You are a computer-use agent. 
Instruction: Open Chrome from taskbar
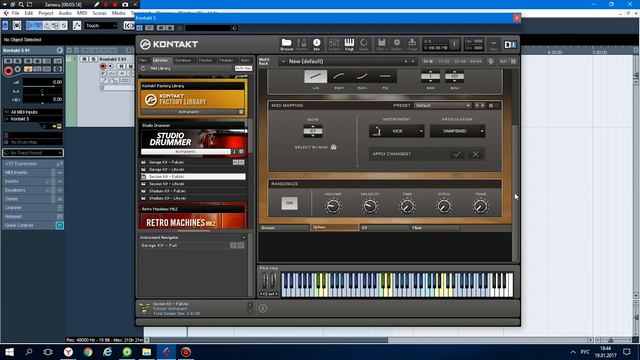(88, 352)
